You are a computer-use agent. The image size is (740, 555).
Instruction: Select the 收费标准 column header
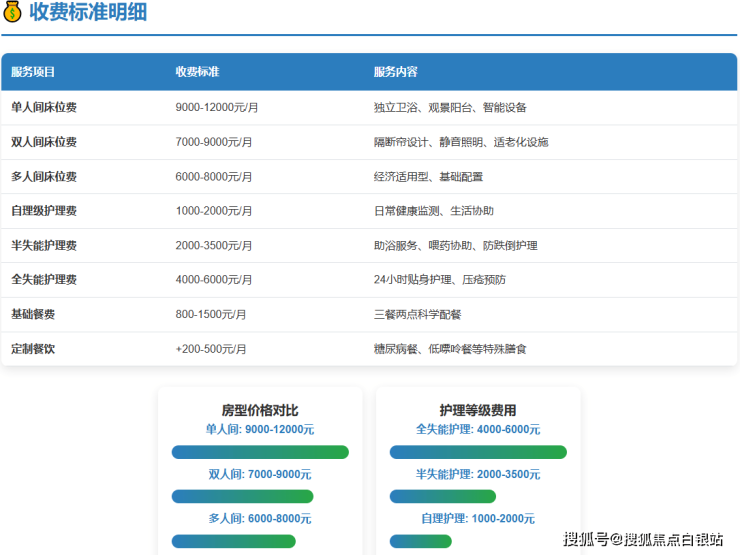(197, 72)
